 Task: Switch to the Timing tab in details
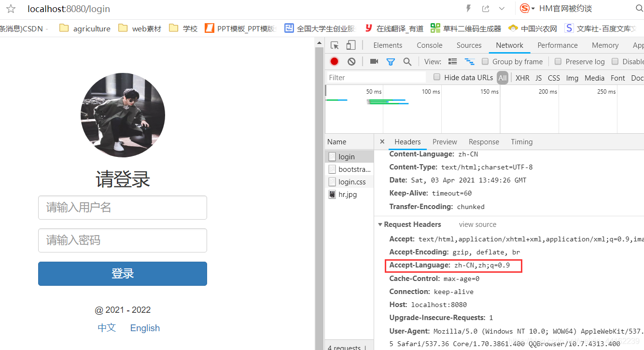coord(522,141)
